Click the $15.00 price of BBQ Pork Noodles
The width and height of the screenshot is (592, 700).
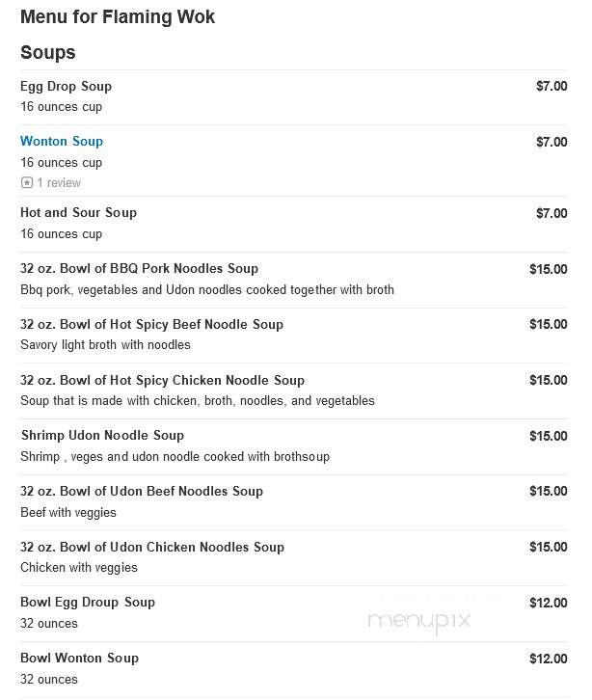(549, 269)
